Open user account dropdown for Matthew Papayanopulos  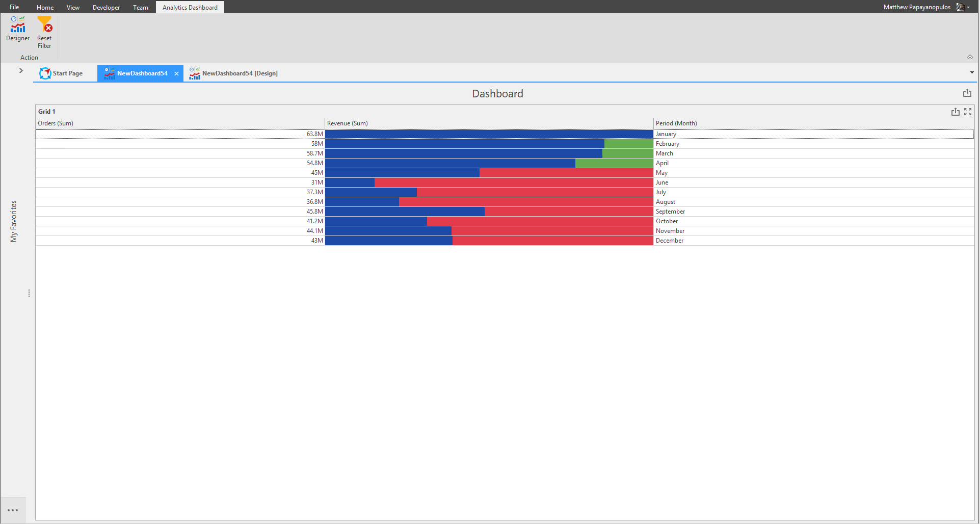pos(968,7)
